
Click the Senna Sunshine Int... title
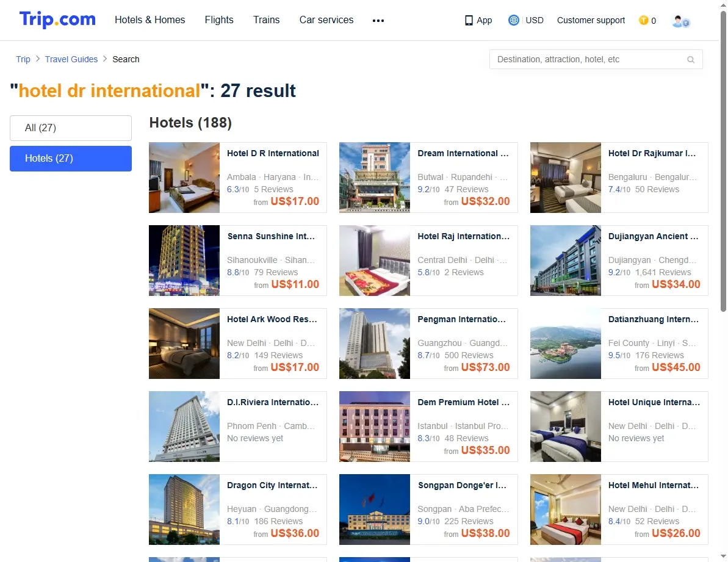(x=271, y=237)
